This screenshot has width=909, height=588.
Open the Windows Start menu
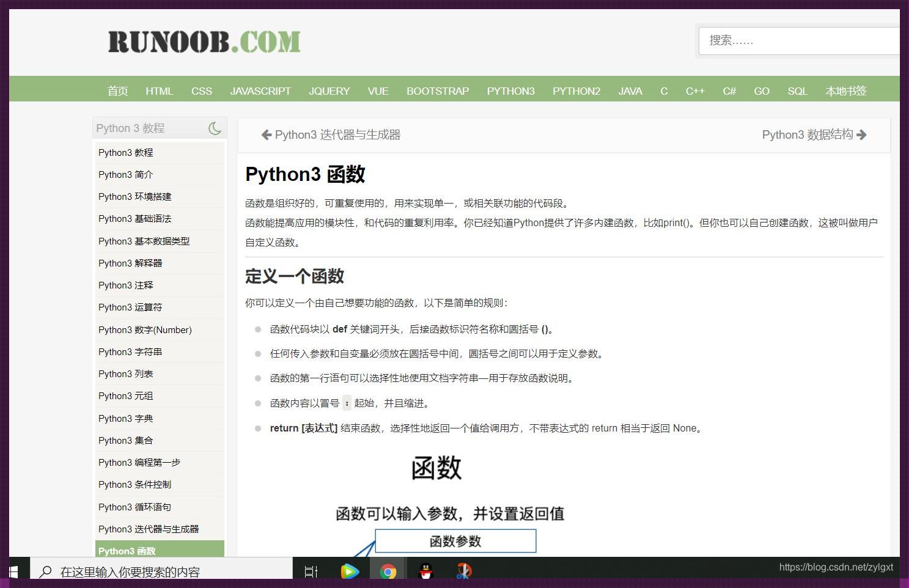pos(13,571)
